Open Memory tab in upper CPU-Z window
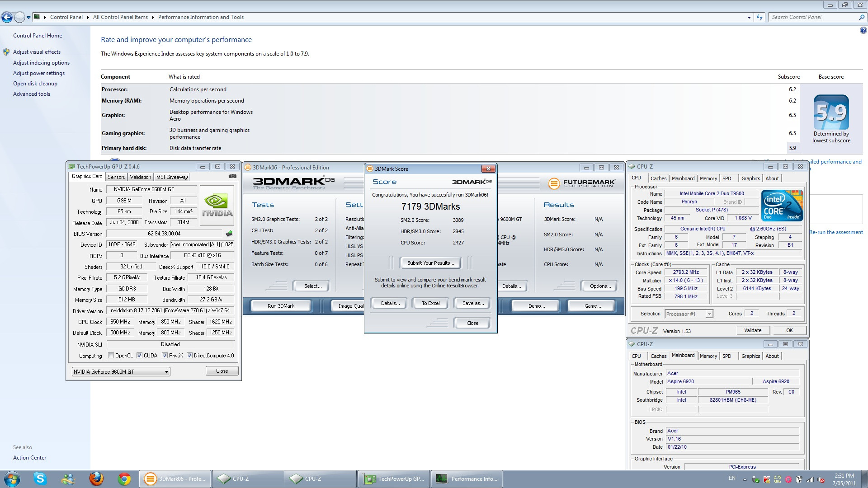This screenshot has height=488, width=868. coord(708,178)
